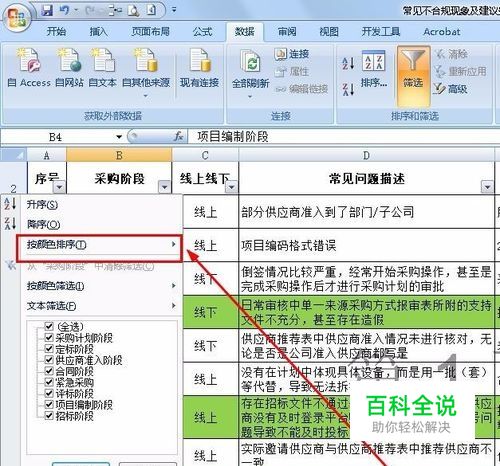Sort descending Z to A in ribbon
Viewport: 500px width, 466px height.
click(x=348, y=89)
